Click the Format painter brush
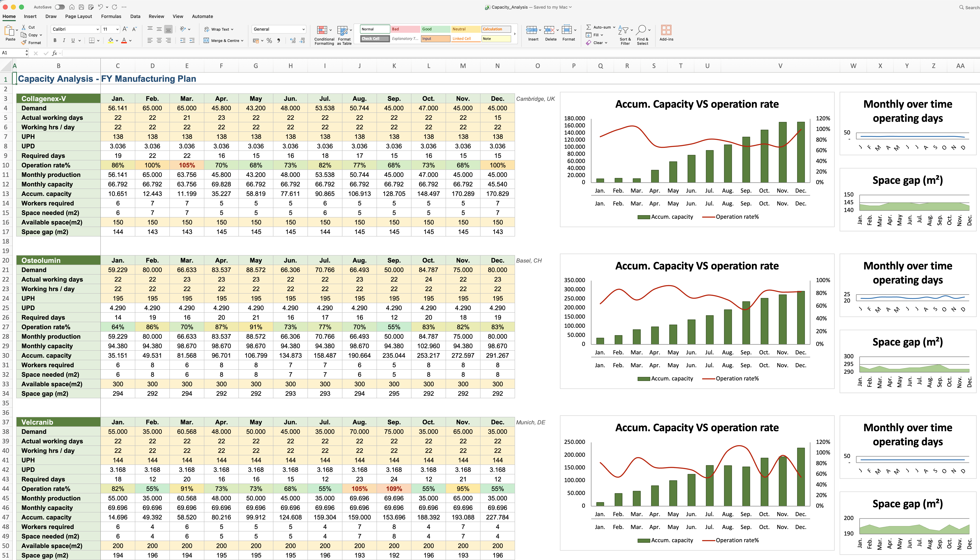The height and width of the screenshot is (560, 980). point(24,42)
